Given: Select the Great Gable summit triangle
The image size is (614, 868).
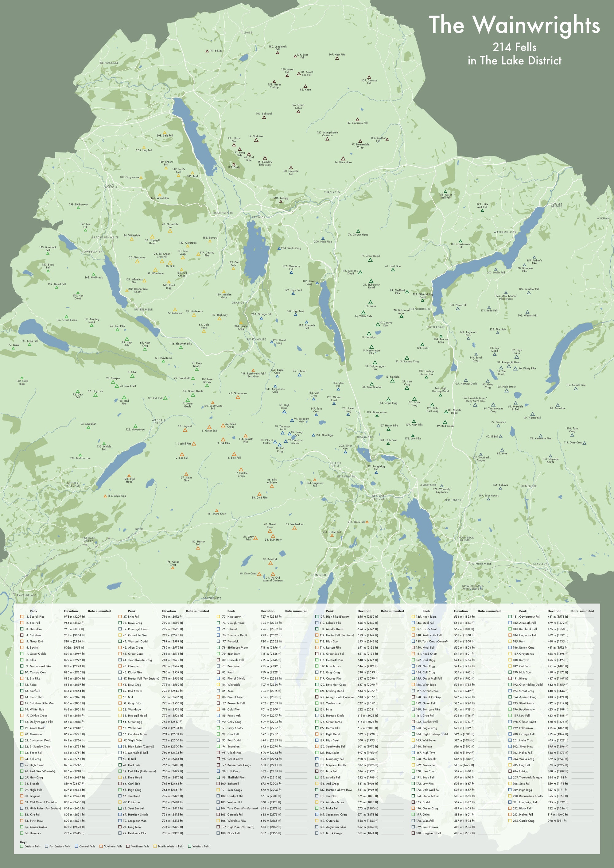Looking at the screenshot, I should [188, 400].
